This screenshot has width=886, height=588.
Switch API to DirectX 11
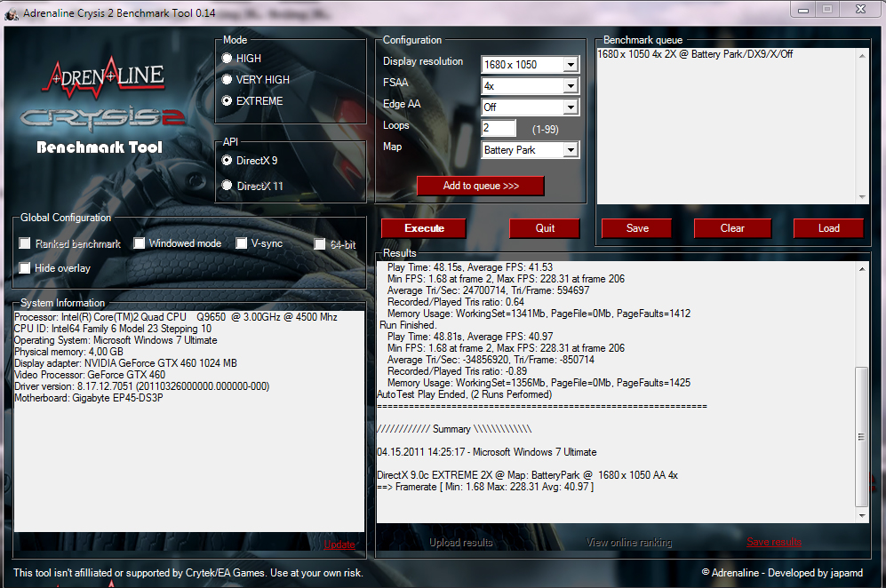(x=227, y=186)
